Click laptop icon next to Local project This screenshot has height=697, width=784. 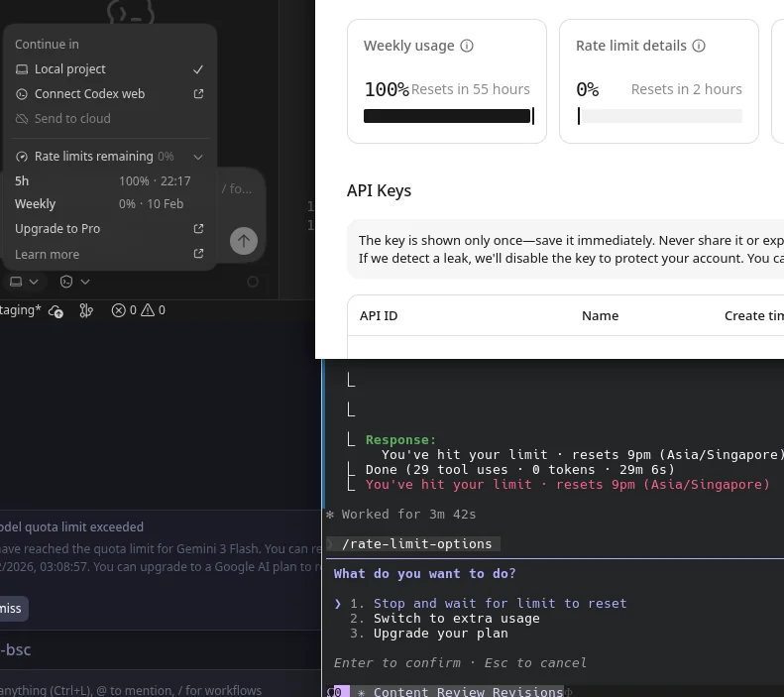[22, 69]
